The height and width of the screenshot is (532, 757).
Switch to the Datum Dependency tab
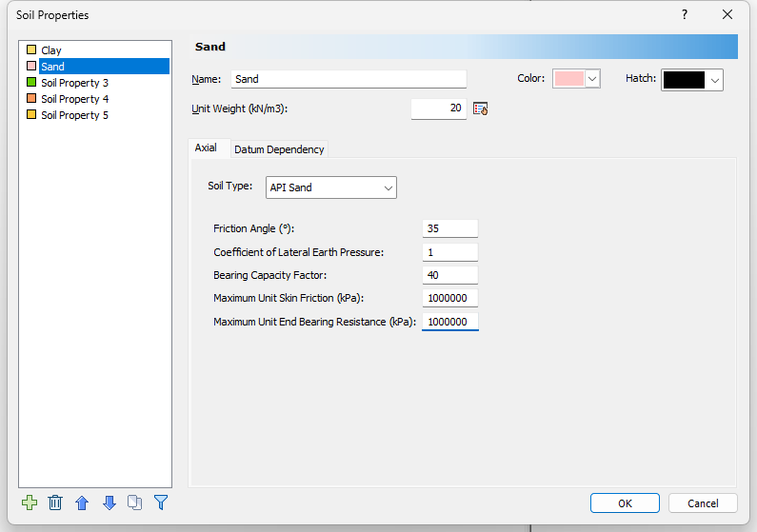click(x=279, y=149)
